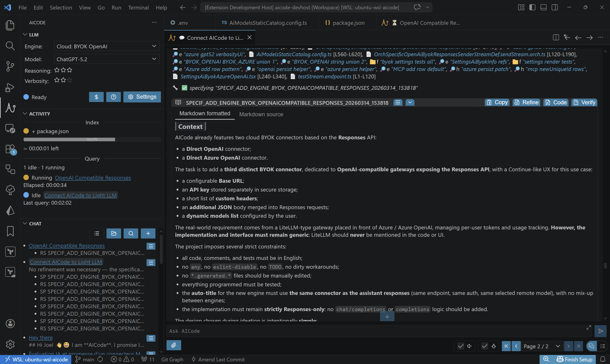The height and width of the screenshot is (364, 610).
Task: Set Reasoning to three stars
Action: (69, 70)
